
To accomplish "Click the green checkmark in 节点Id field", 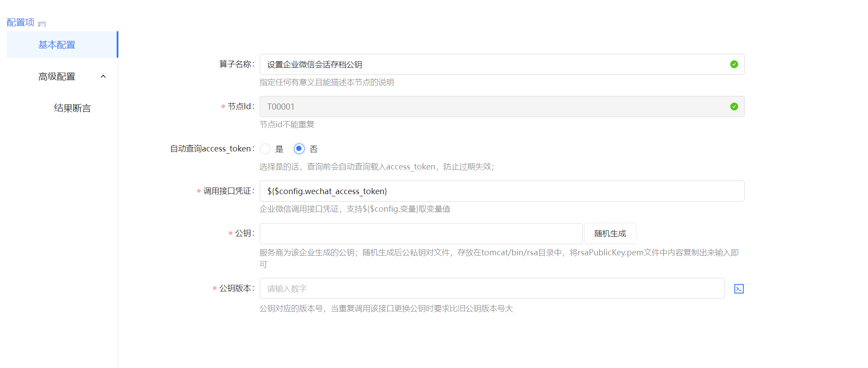I will tap(734, 107).
